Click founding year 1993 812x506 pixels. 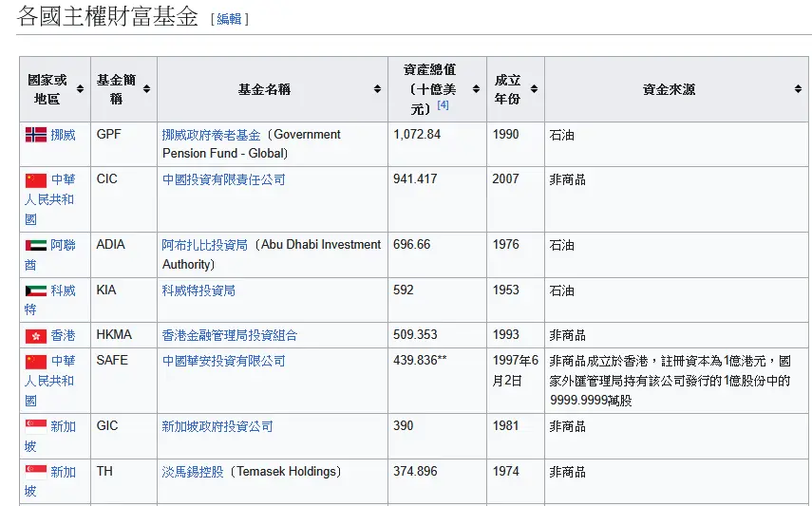pyautogui.click(x=505, y=334)
